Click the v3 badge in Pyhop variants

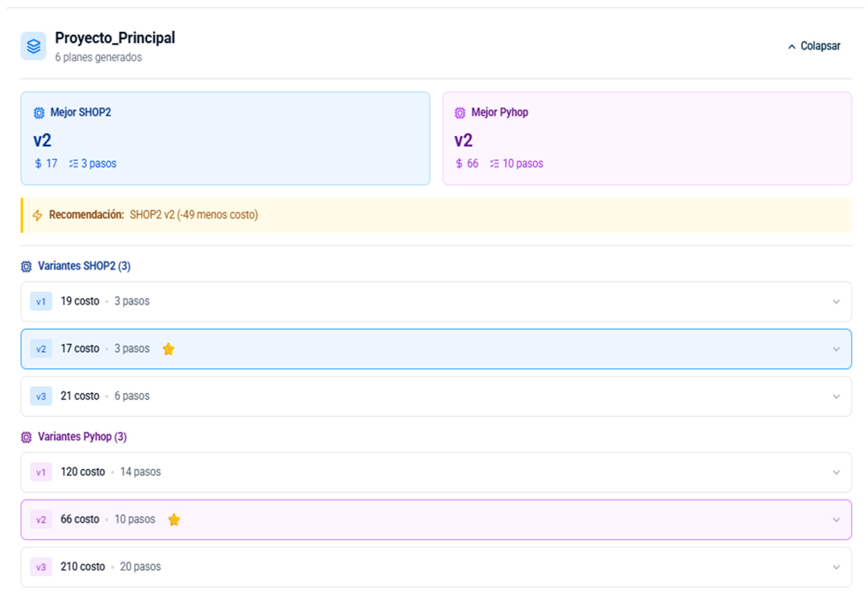tap(41, 567)
